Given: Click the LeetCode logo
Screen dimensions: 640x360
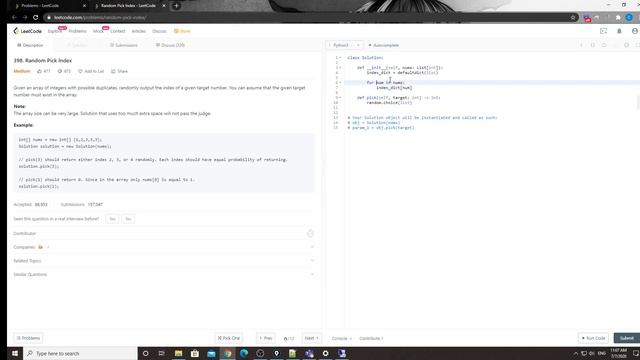Looking at the screenshot, I should 27,31.
